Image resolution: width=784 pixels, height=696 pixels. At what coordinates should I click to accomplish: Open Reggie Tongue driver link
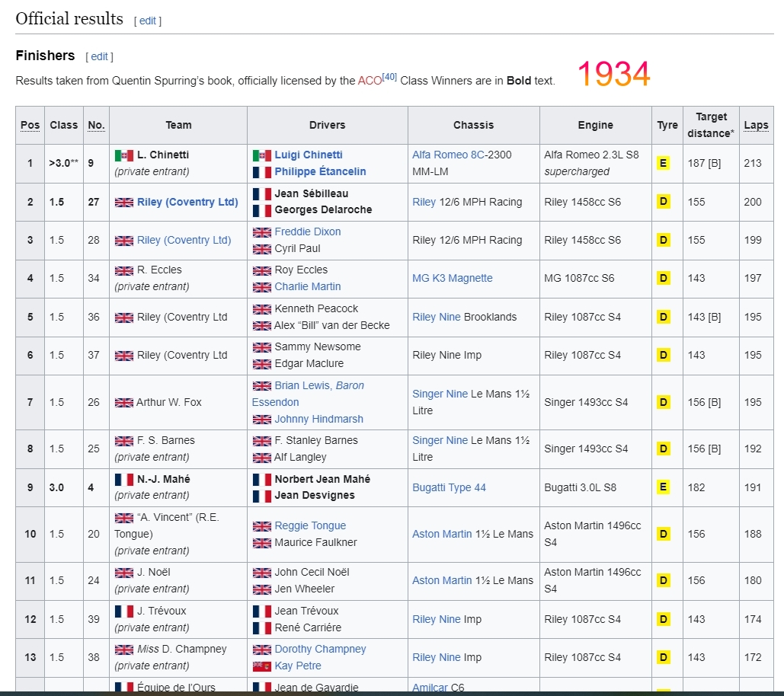[x=310, y=525]
